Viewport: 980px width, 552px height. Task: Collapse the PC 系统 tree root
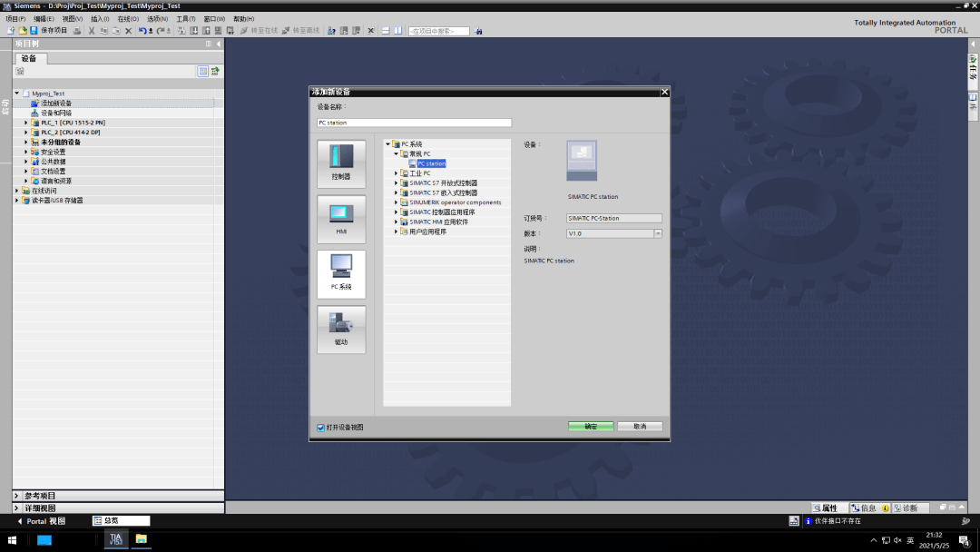(388, 143)
